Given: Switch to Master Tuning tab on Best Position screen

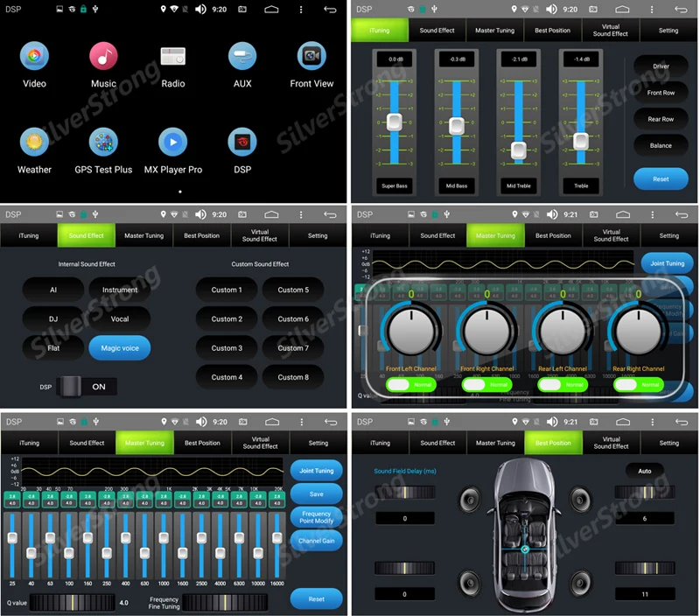Looking at the screenshot, I should click(495, 443).
